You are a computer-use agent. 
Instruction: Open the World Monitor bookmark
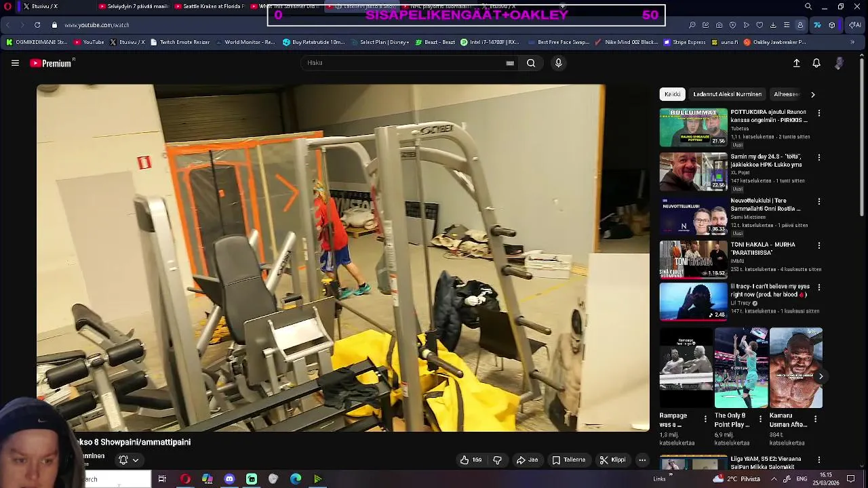pyautogui.click(x=245, y=42)
